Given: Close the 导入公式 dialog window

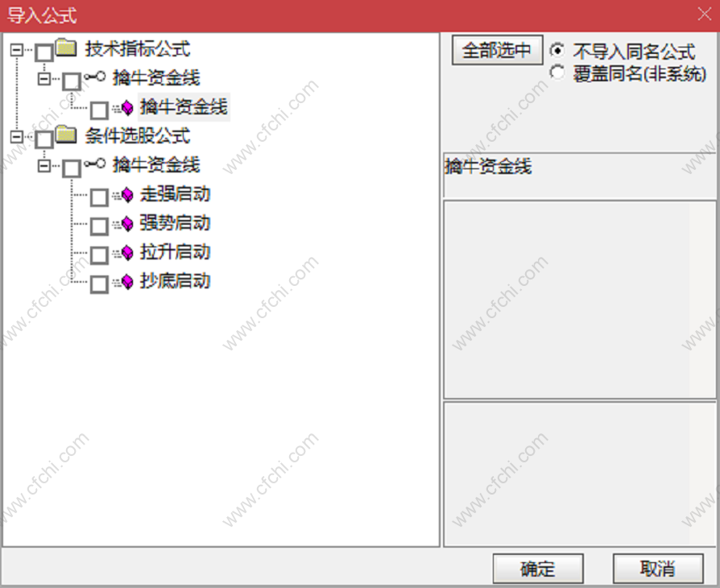Looking at the screenshot, I should tap(705, 14).
